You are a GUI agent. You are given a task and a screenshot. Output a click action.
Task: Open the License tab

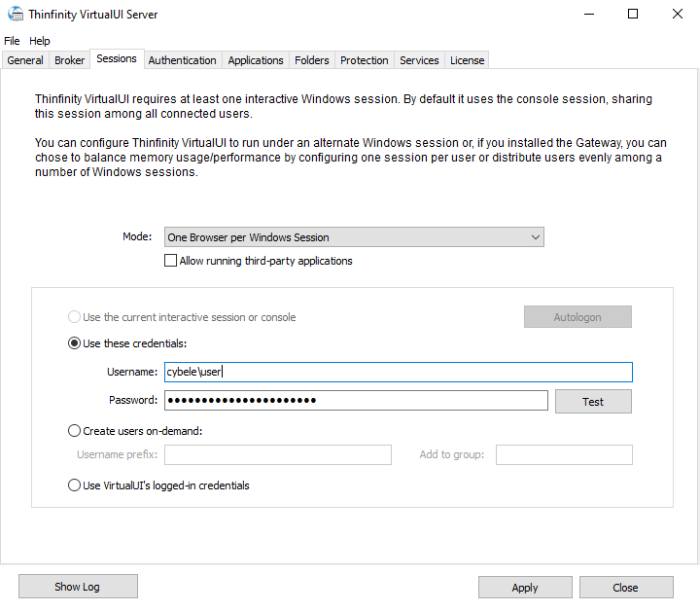pyautogui.click(x=467, y=60)
